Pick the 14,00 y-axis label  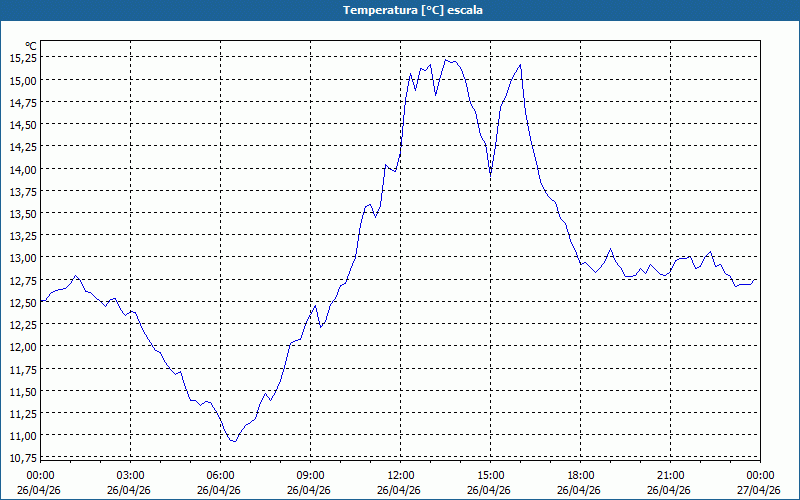23,169
